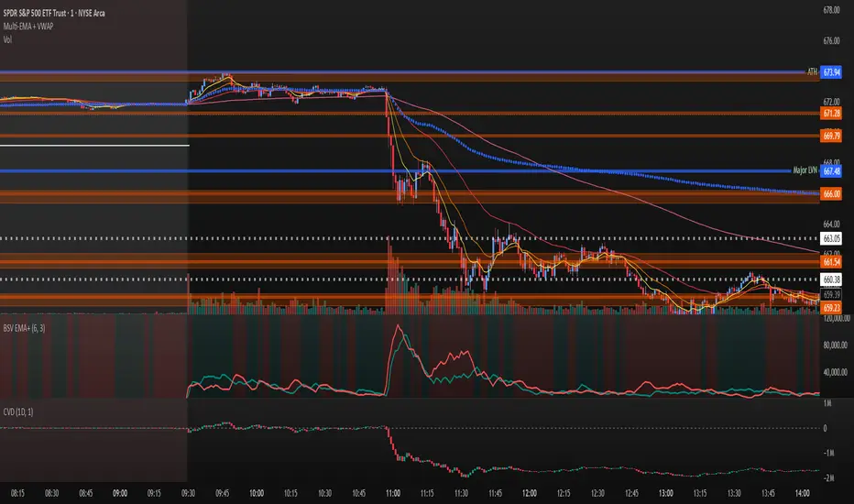Click the 09:30 time axis label
Screen dimensions: 854x504
pyautogui.click(x=188, y=493)
